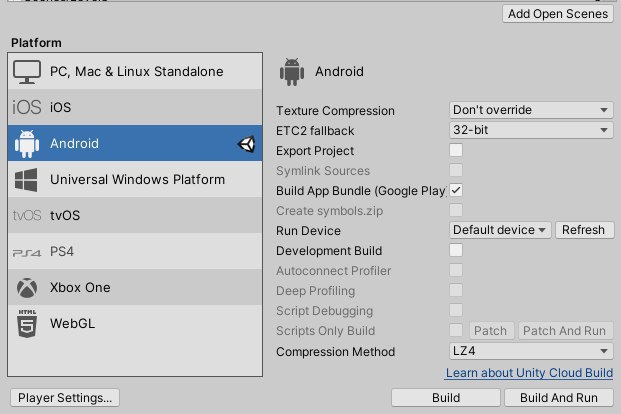Image resolution: width=621 pixels, height=414 pixels.
Task: Click the PS4 logo icon
Action: tap(27, 253)
